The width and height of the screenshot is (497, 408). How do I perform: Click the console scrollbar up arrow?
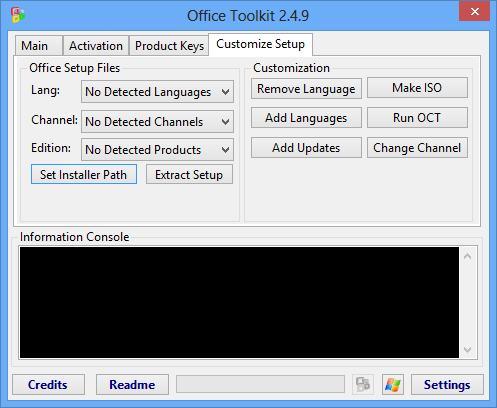tap(468, 256)
